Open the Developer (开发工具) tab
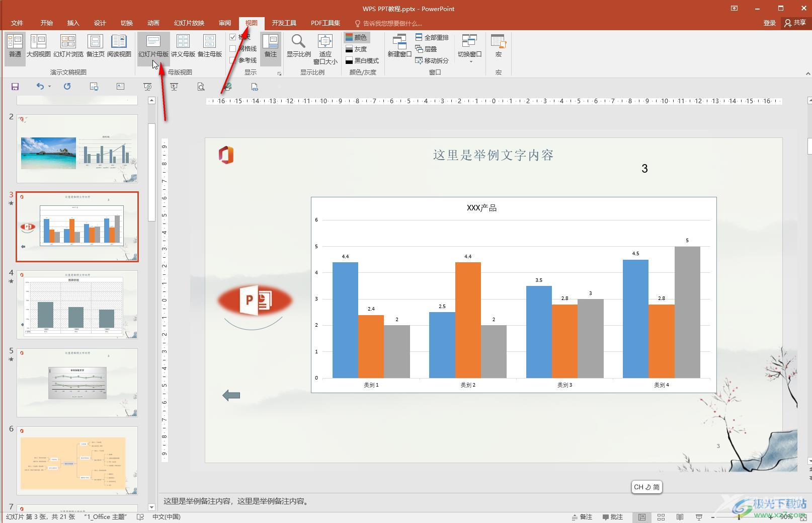812x523 pixels. point(284,23)
